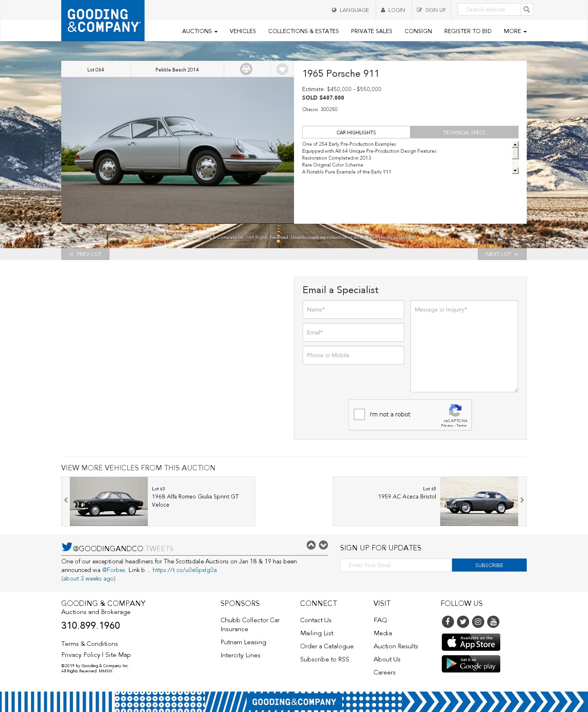Image resolution: width=588 pixels, height=712 pixels.
Task: Open Terms & Conditions
Action: pyautogui.click(x=89, y=644)
